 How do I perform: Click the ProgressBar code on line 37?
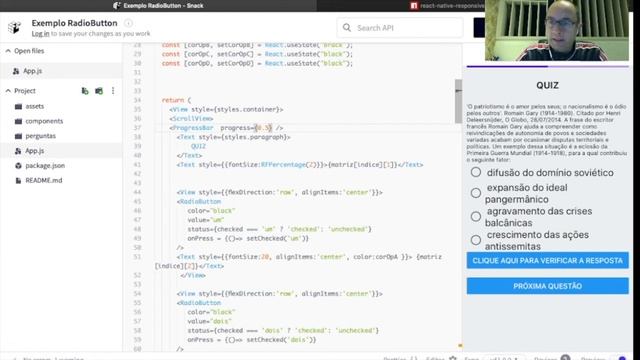pyautogui.click(x=227, y=128)
